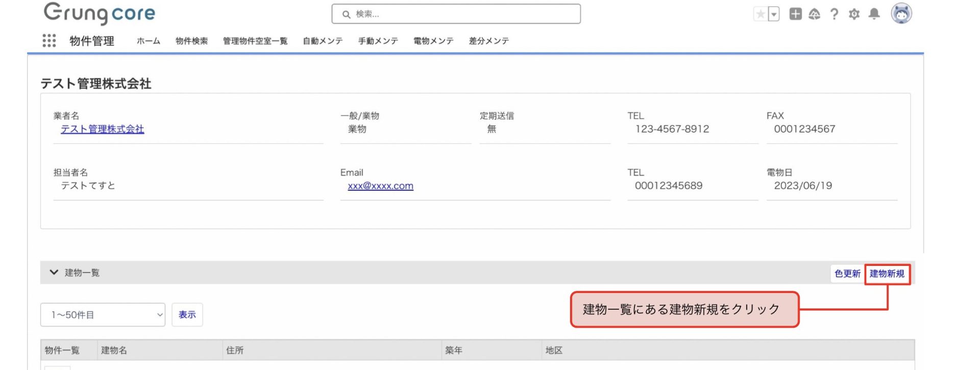Open the global actions plus icon
Viewport: 980px width, 370px height.
coord(795,14)
